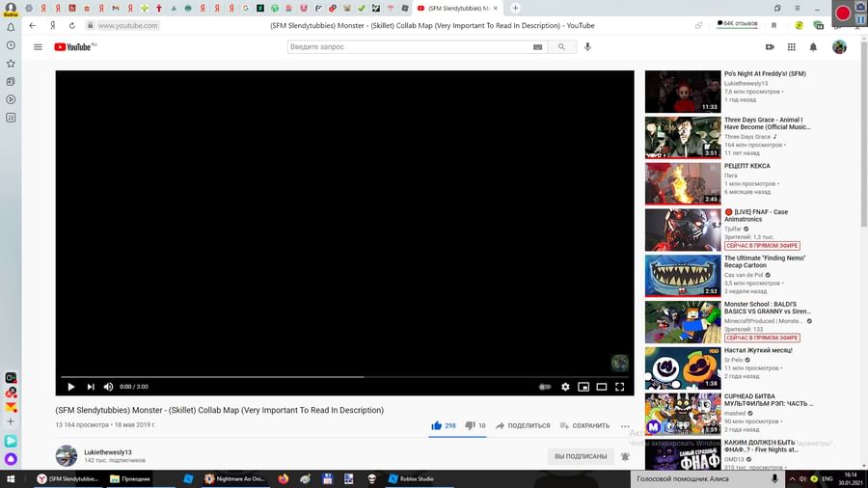This screenshot has height=488, width=868.
Task: Open Firefox from the taskbar
Action: tap(284, 479)
